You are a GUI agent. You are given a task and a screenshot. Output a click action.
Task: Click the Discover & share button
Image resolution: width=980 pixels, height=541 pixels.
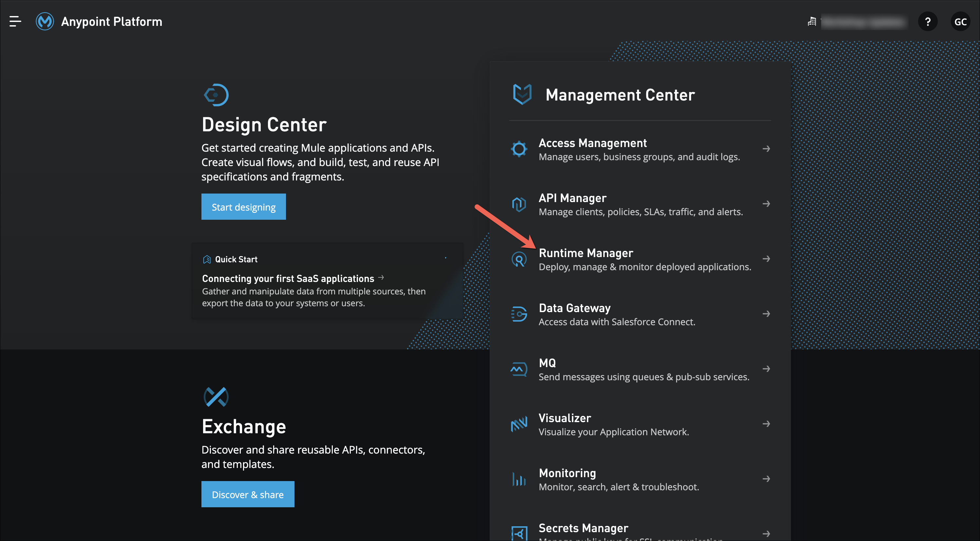pos(248,494)
